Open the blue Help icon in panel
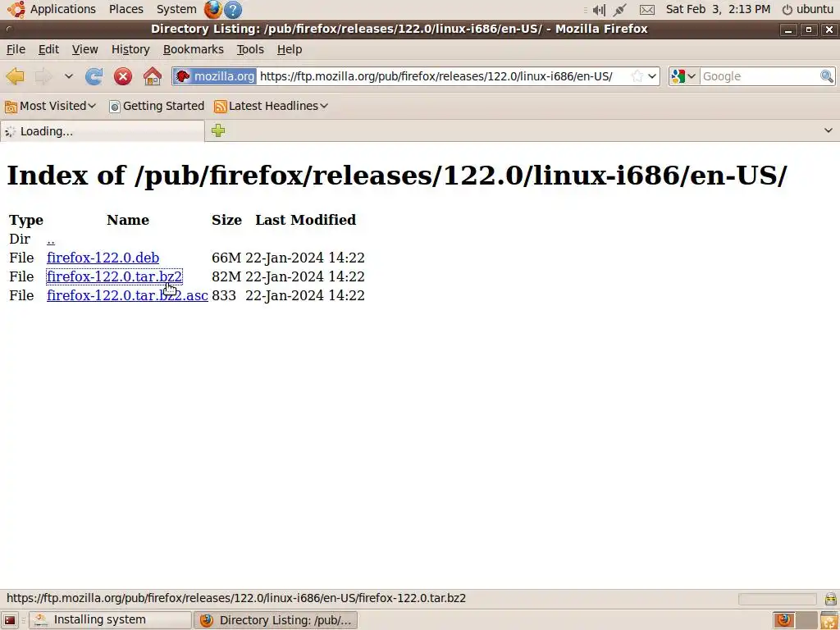840x630 pixels. pos(232,9)
